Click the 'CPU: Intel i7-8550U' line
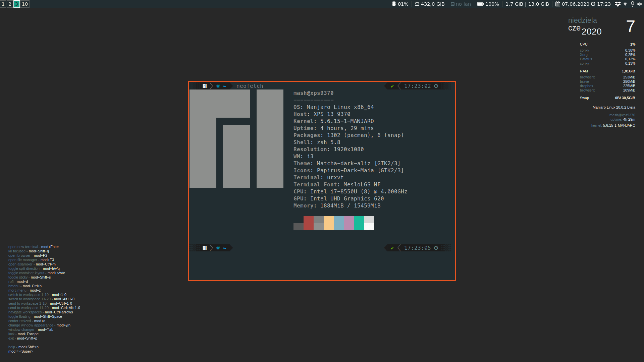The image size is (644, 362). tap(350, 192)
